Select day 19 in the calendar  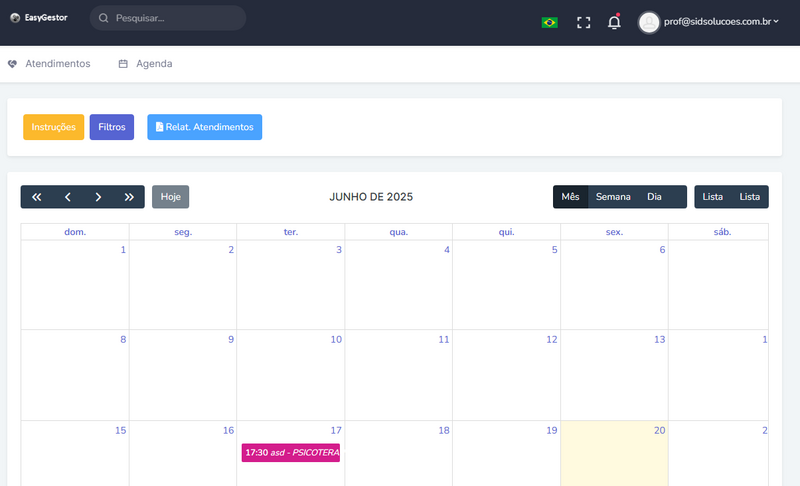[552, 430]
